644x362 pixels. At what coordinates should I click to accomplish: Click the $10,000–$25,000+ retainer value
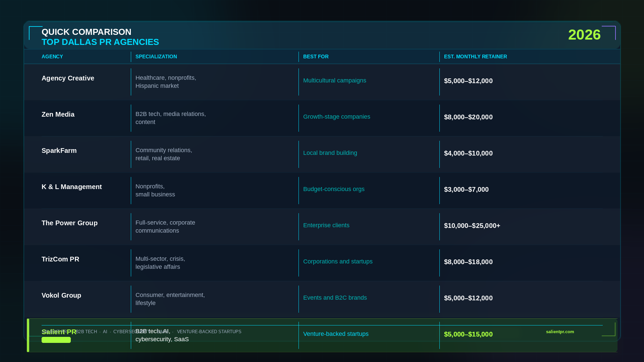[472, 226]
